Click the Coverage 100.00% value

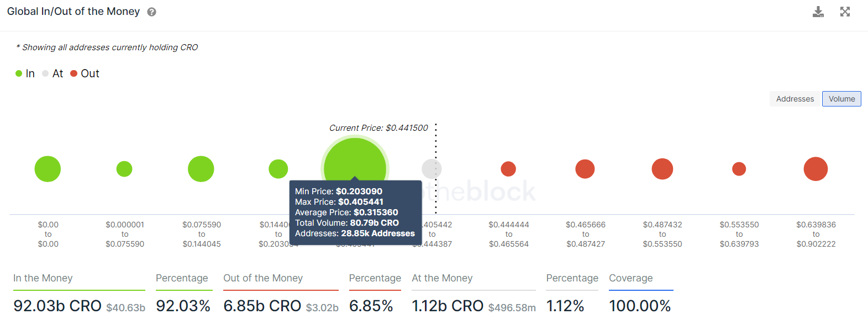pyautogui.click(x=640, y=306)
